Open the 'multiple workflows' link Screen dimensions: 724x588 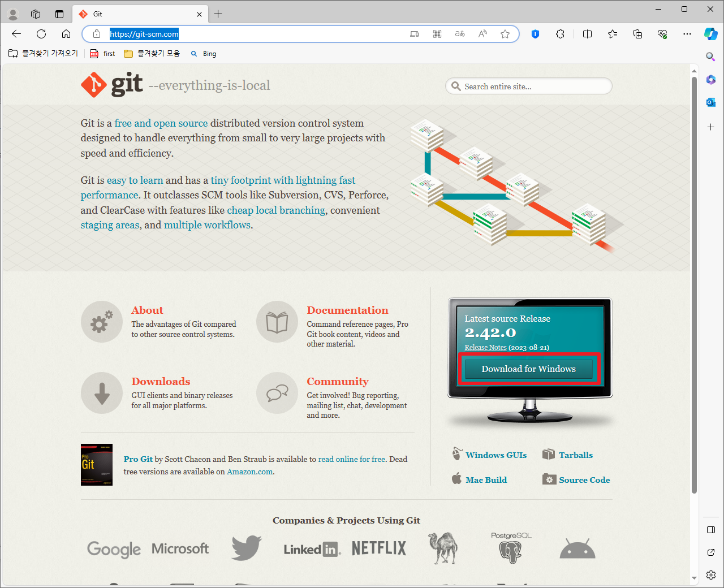coord(207,225)
